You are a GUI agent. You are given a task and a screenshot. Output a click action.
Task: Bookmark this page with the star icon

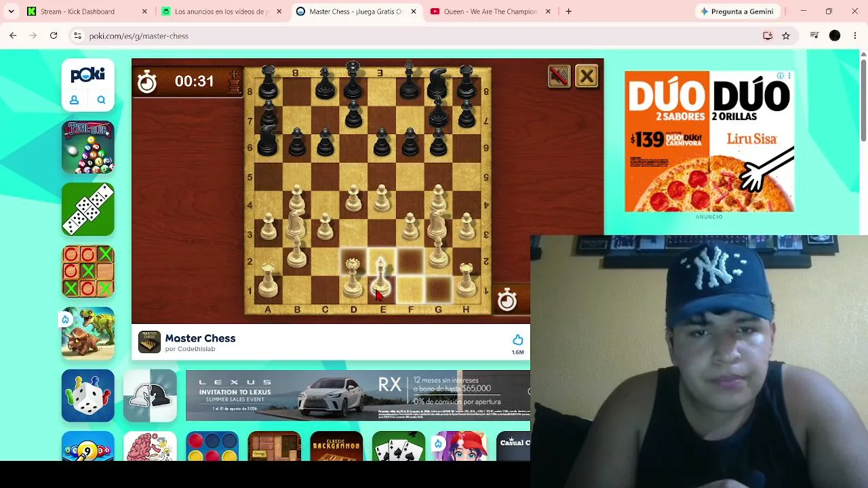click(786, 36)
